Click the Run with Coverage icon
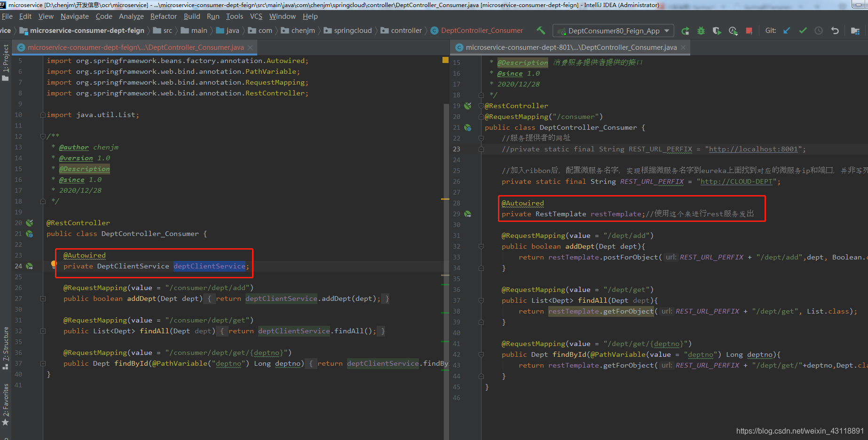This screenshot has width=868, height=440. click(717, 31)
